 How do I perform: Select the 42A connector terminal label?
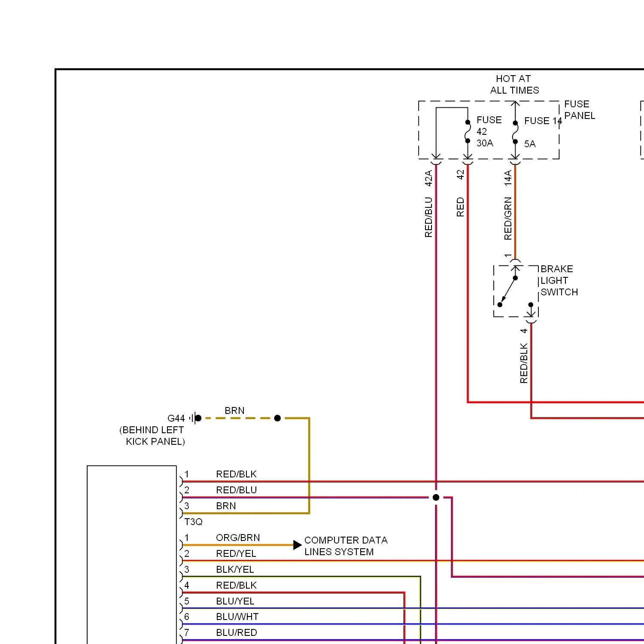click(x=428, y=178)
